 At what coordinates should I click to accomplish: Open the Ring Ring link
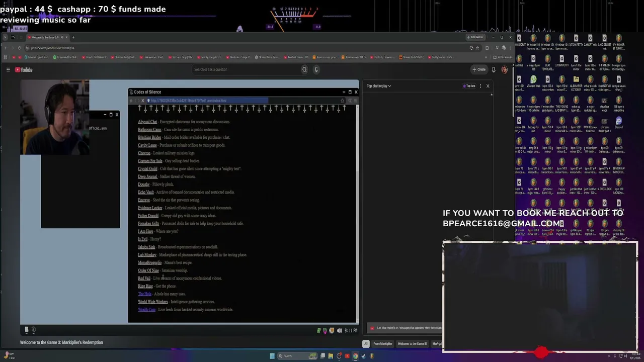click(x=145, y=286)
